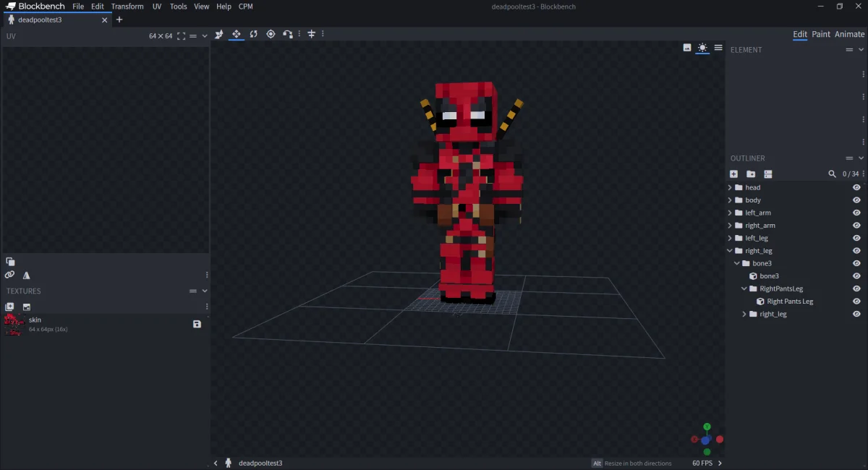Expand the right_arm group
The image size is (868, 470).
[730, 226]
